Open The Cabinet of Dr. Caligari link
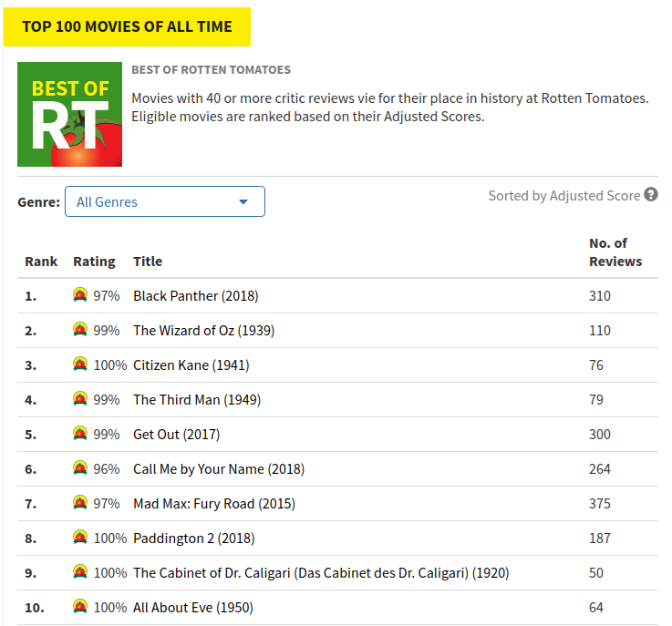This screenshot has width=672, height=626. point(320,572)
